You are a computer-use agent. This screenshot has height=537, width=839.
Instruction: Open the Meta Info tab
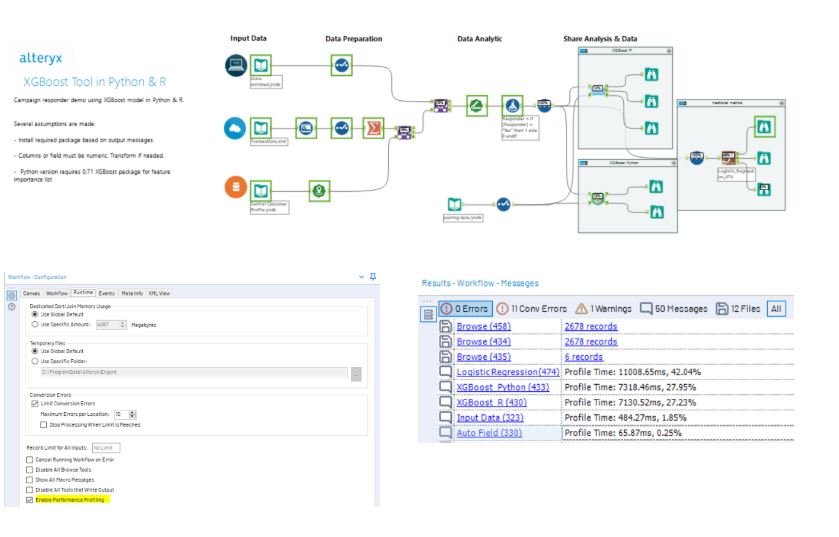coord(132,293)
